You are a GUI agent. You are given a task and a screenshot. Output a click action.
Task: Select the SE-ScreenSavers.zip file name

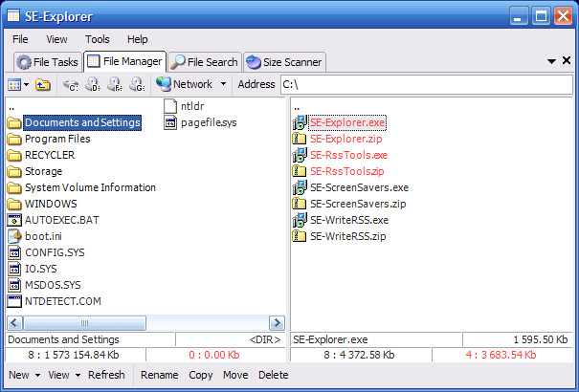click(x=358, y=204)
